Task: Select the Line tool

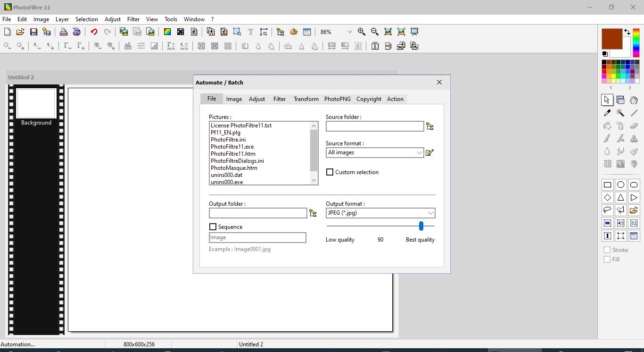Action: pyautogui.click(x=634, y=113)
